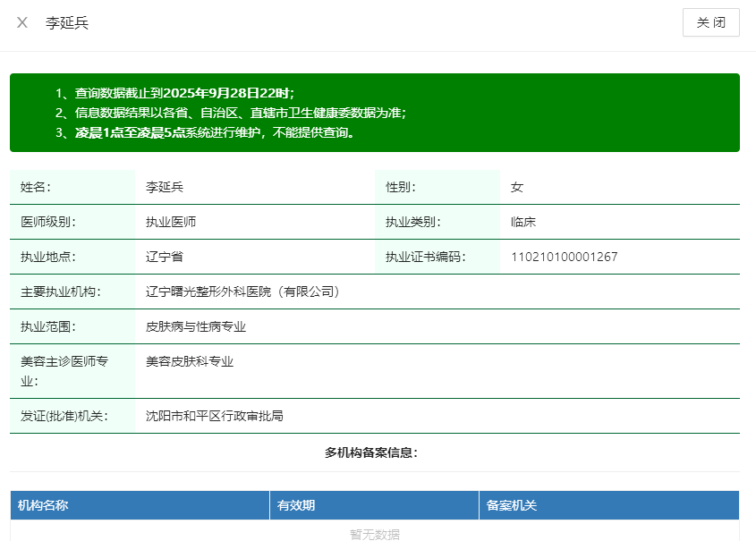
Task: Click the 李延兵 title in the header
Action: click(x=67, y=22)
